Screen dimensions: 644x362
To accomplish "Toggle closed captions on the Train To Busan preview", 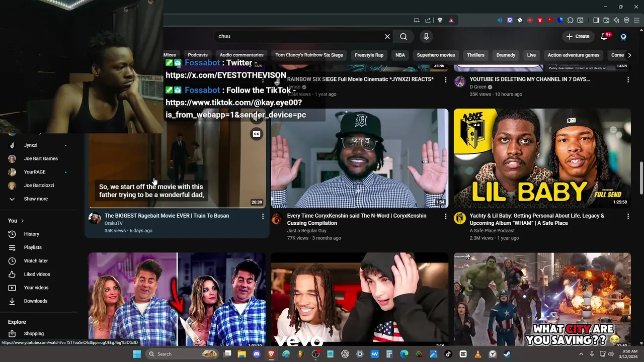I will [x=257, y=134].
